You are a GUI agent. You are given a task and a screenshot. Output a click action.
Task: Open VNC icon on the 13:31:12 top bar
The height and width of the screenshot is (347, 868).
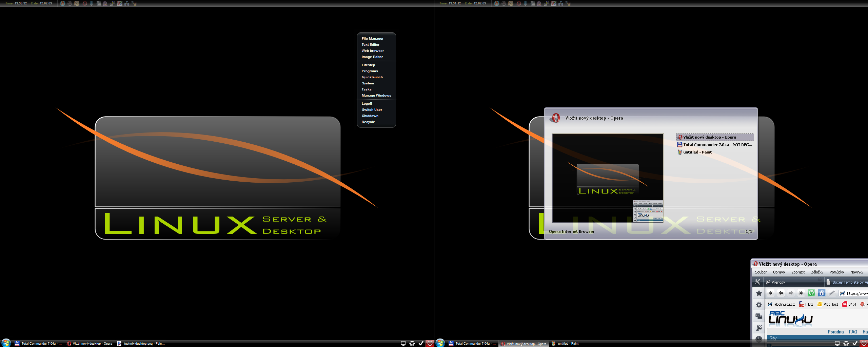(554, 3)
